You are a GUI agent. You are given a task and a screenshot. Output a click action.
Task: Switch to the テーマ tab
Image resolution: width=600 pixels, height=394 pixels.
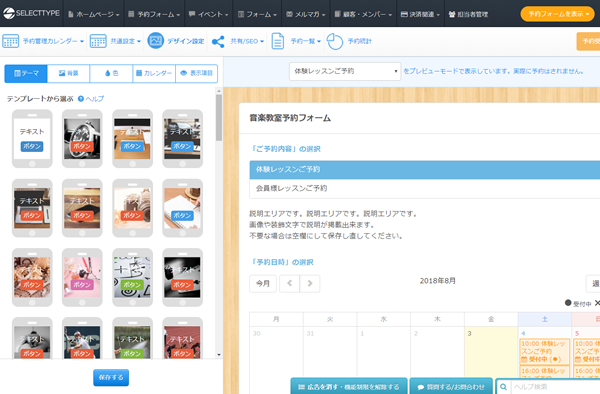point(26,73)
